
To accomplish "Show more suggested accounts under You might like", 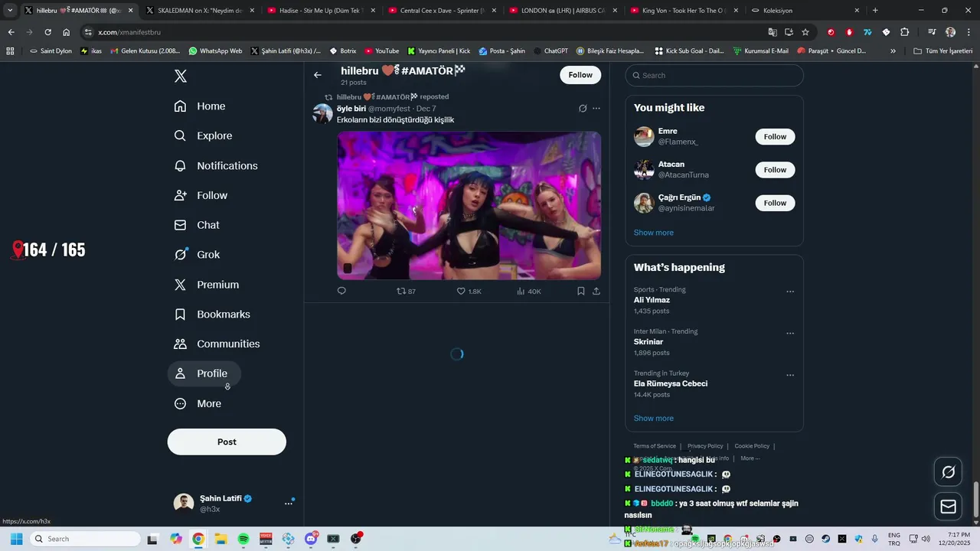I will click(x=654, y=233).
